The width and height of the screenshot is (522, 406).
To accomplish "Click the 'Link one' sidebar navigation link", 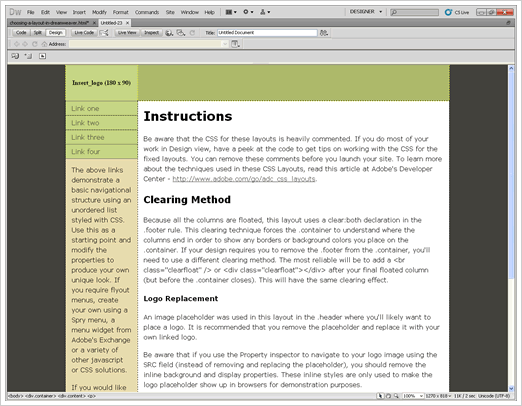I will click(x=85, y=108).
